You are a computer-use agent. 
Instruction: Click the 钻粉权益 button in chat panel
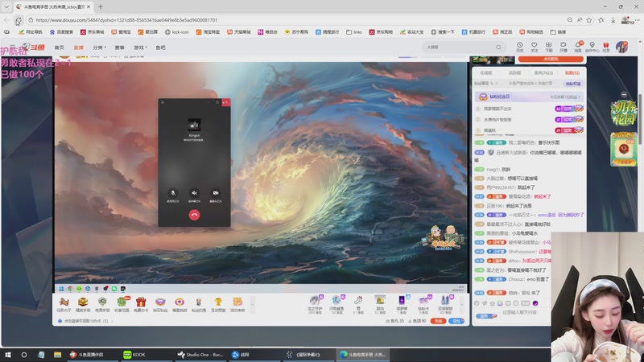point(573,84)
